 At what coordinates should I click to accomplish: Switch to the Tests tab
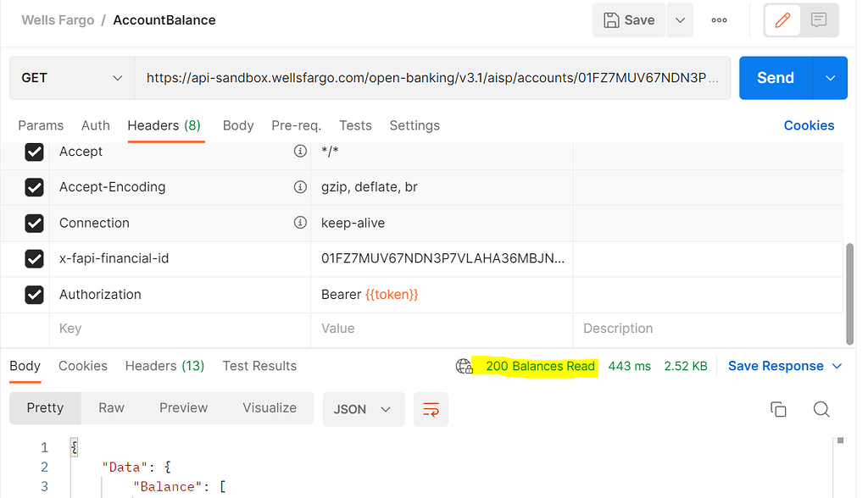(x=355, y=125)
